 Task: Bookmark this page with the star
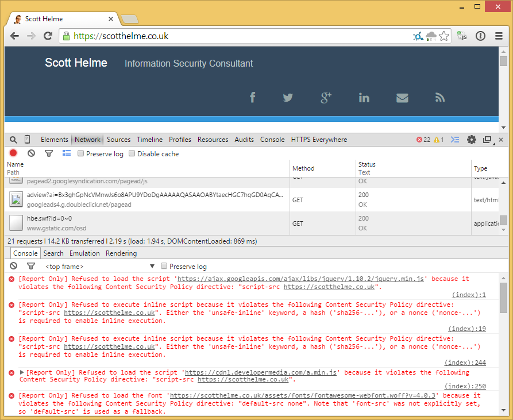pos(444,36)
